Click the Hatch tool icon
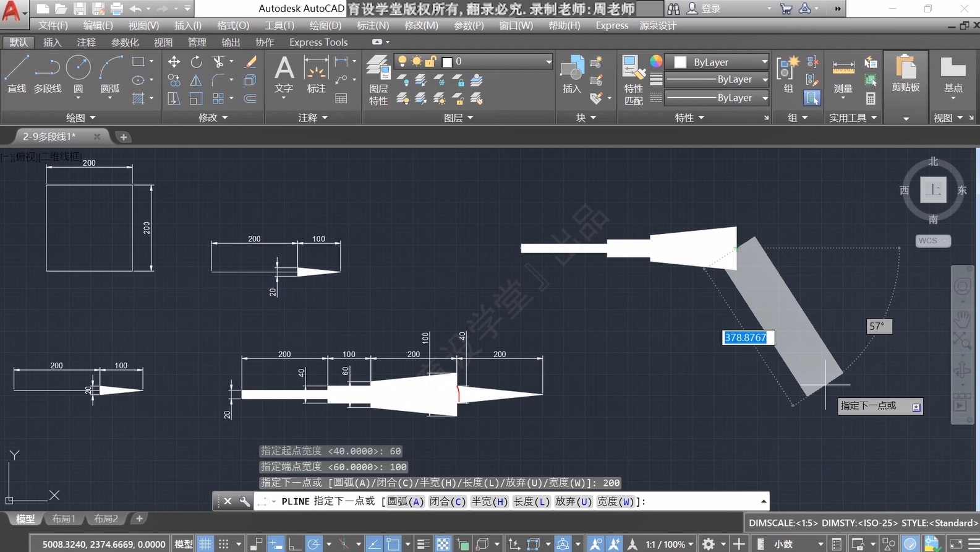 tap(138, 98)
